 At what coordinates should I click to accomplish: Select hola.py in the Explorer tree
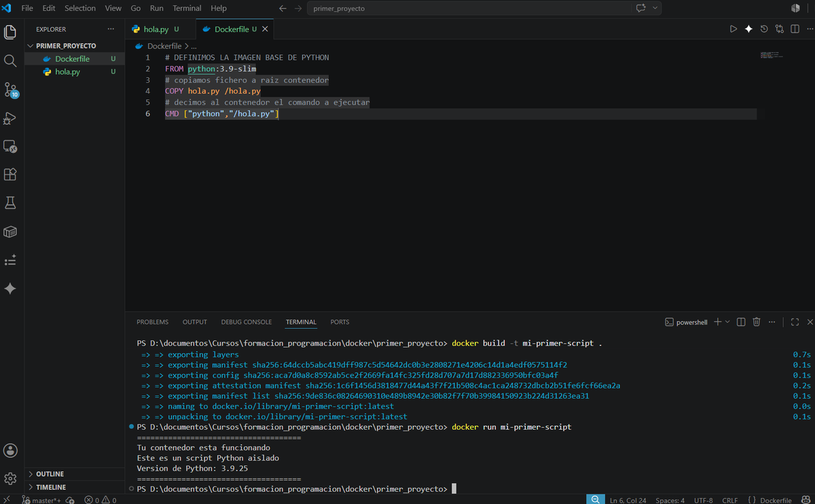point(75,71)
